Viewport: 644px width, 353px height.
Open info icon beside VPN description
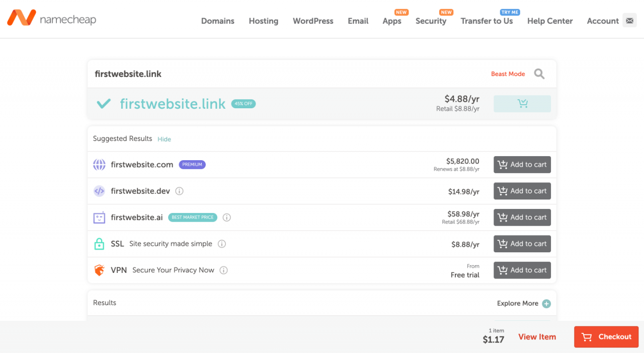pyautogui.click(x=224, y=270)
